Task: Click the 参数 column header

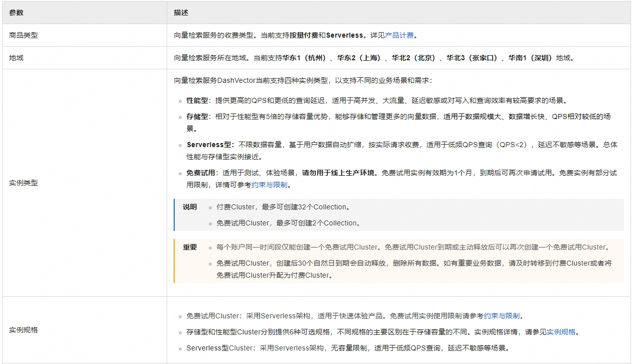Action: point(16,12)
